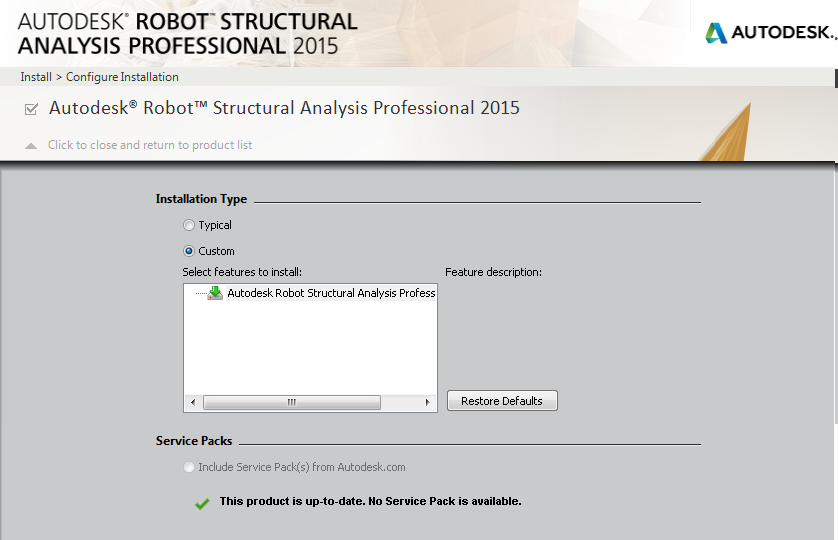The image size is (838, 540).
Task: Click the product heading text with 2015
Action: (x=284, y=108)
